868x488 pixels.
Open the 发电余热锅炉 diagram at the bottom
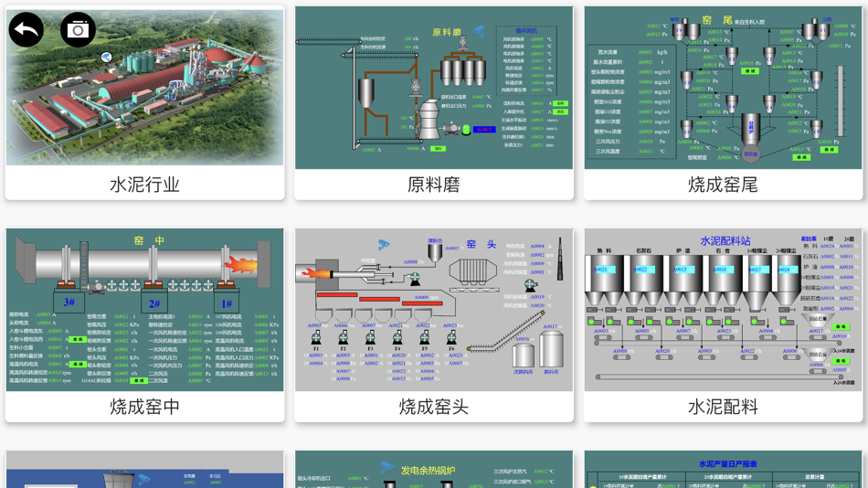(x=434, y=469)
